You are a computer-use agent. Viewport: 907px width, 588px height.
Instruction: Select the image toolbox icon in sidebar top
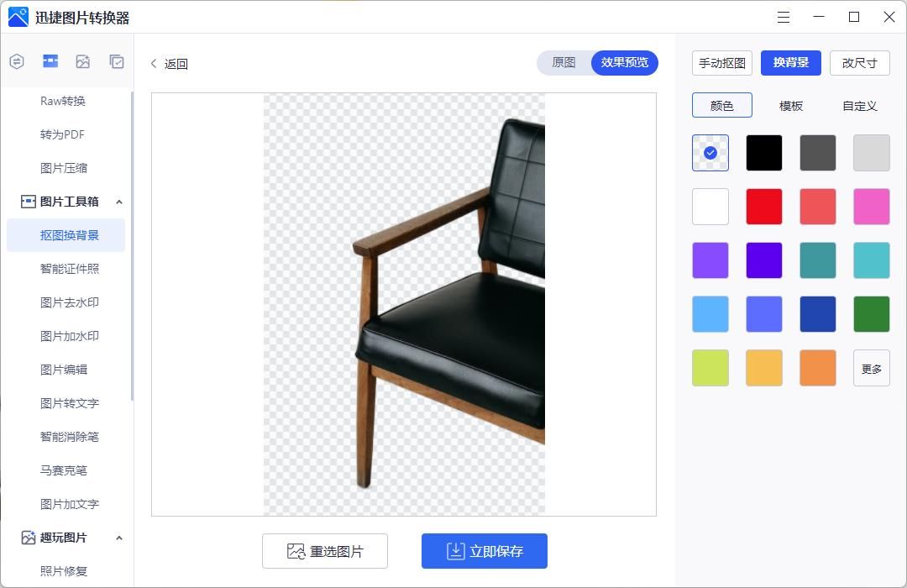point(50,61)
